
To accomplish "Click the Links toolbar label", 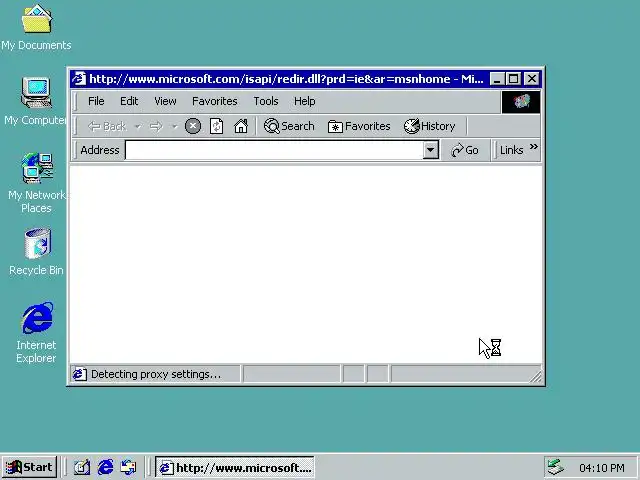I will click(x=511, y=150).
